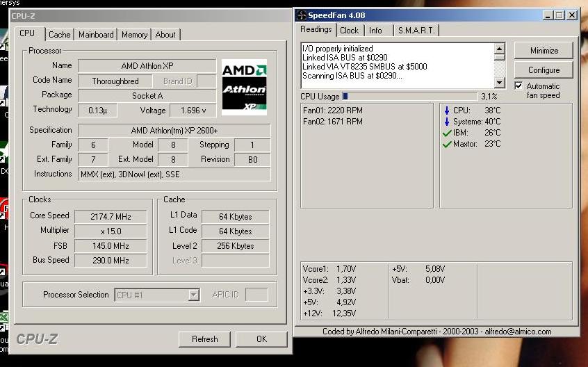Image resolution: width=588 pixels, height=367 pixels.
Task: Click the AMD Athlon XP logo
Action: [x=244, y=88]
